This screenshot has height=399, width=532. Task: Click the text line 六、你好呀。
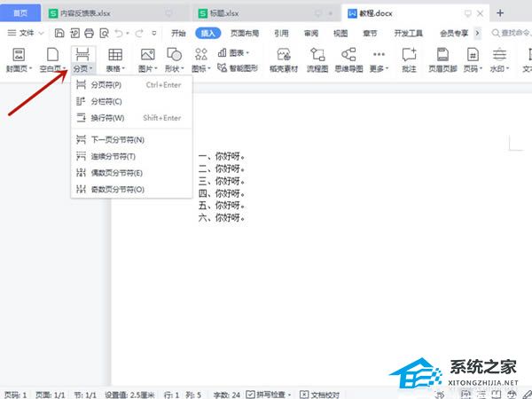tap(222, 217)
